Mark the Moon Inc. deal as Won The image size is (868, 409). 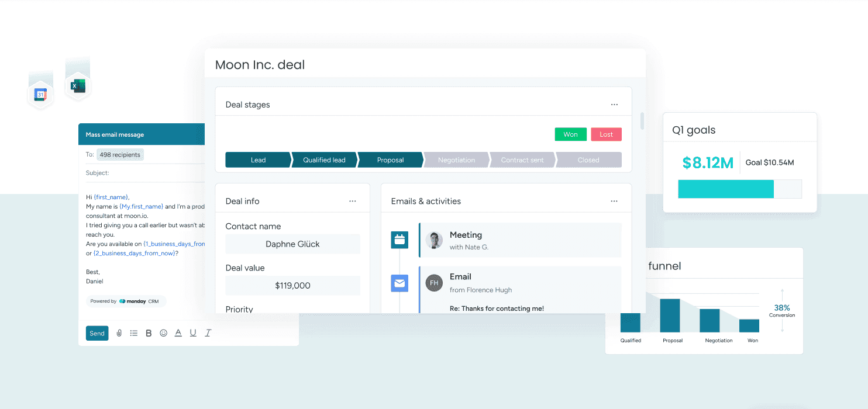(x=570, y=134)
